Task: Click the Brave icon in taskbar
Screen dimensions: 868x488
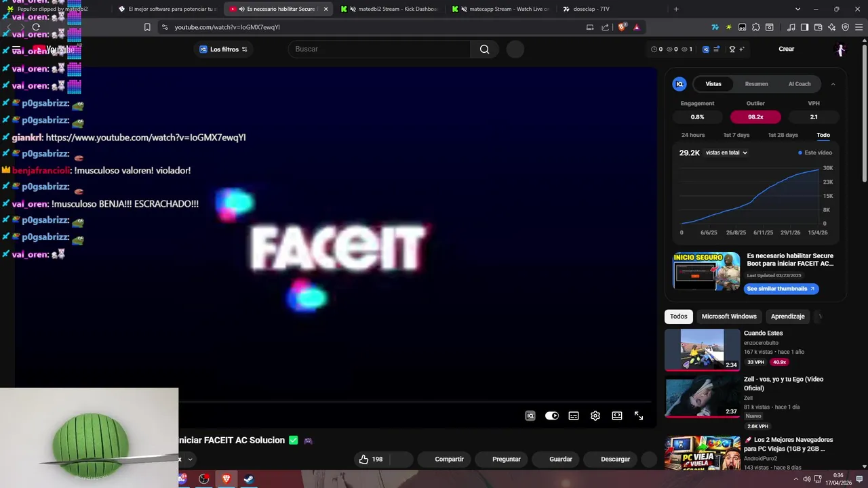Action: pos(226,479)
